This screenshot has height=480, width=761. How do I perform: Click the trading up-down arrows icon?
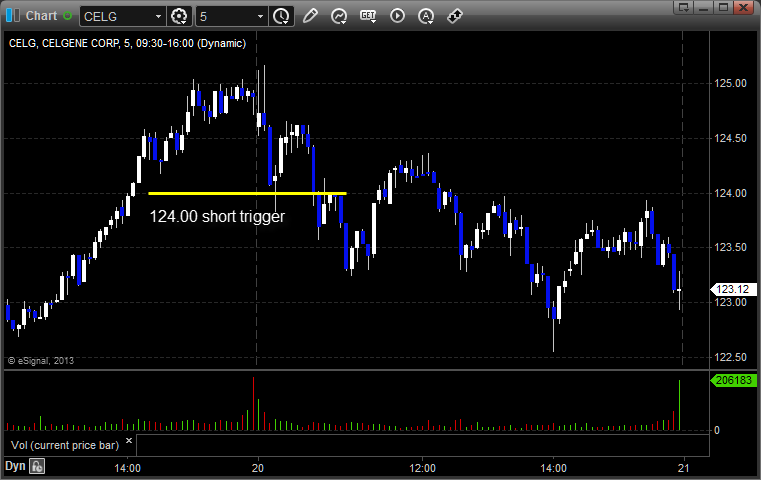pyautogui.click(x=455, y=16)
